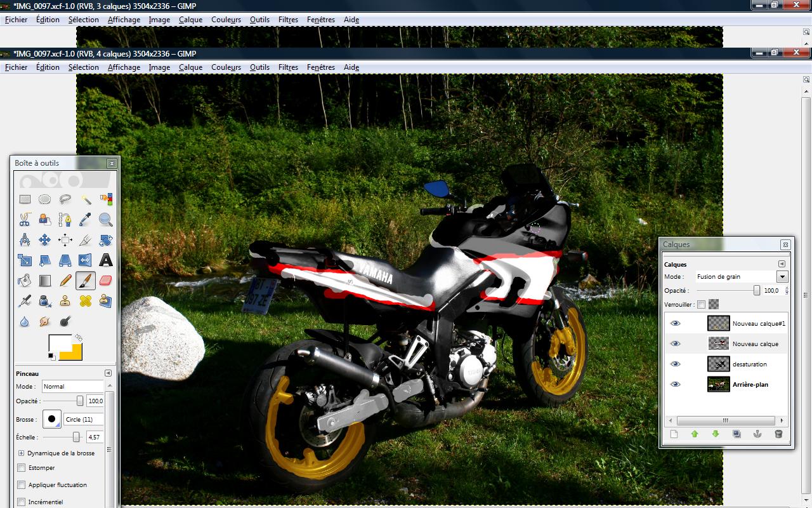
Task: Select the Fuzzy Select magic wand tool
Action: [86, 199]
